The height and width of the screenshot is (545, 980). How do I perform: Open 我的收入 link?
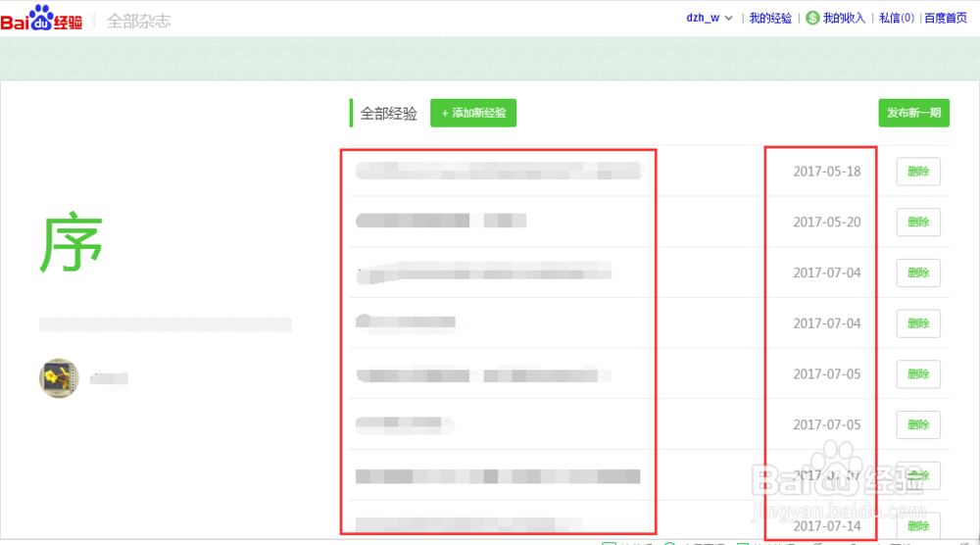pyautogui.click(x=844, y=18)
